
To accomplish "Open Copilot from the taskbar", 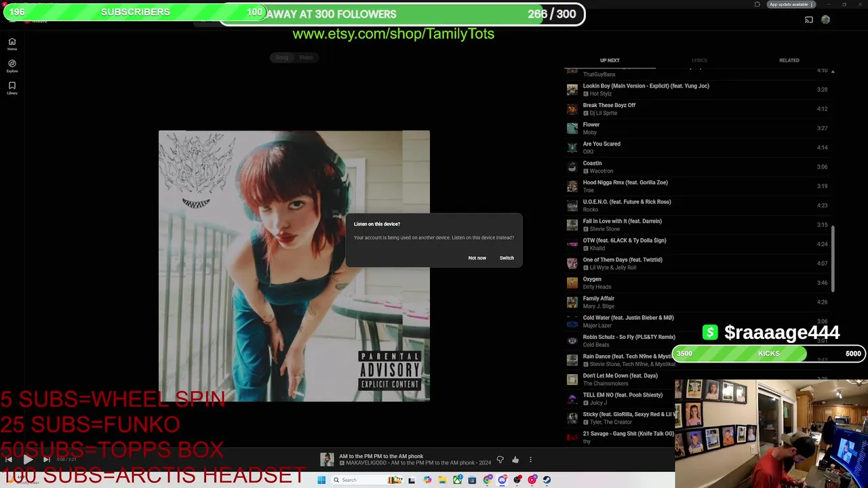I will tap(427, 480).
